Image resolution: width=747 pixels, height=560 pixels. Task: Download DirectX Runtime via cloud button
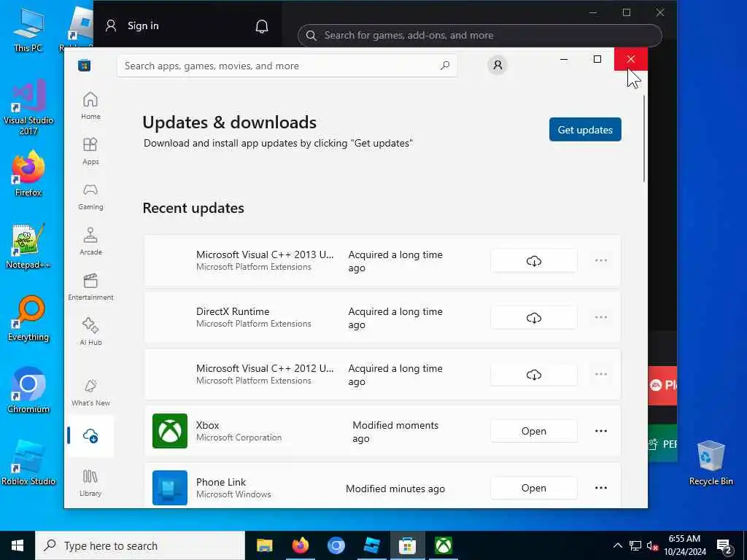point(533,318)
